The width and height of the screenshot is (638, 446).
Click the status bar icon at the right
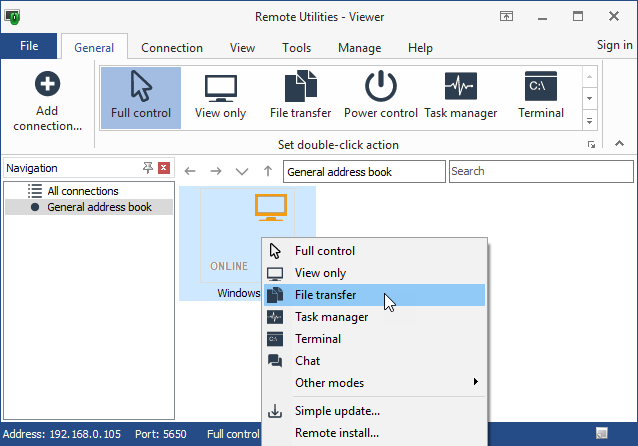pos(602,433)
